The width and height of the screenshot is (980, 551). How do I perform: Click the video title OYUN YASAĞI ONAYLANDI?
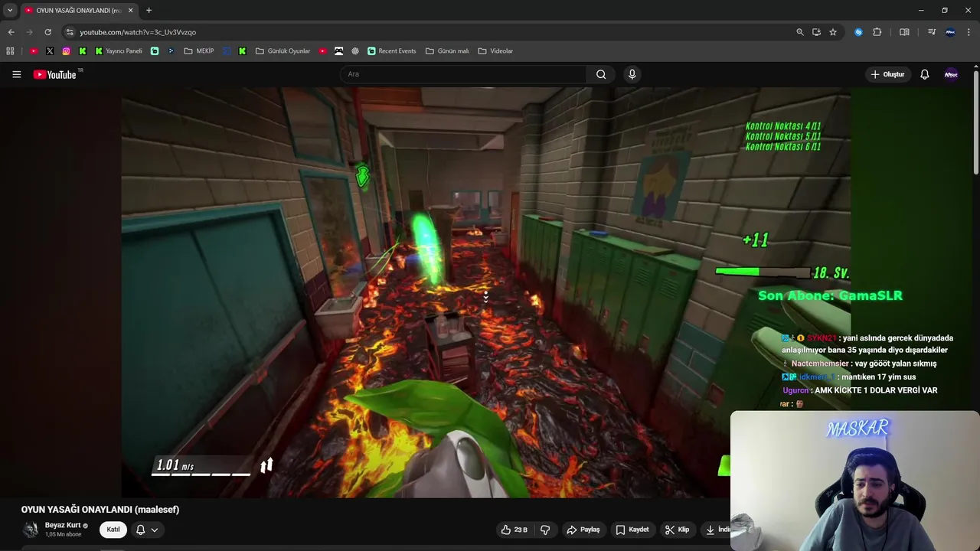[x=100, y=510]
